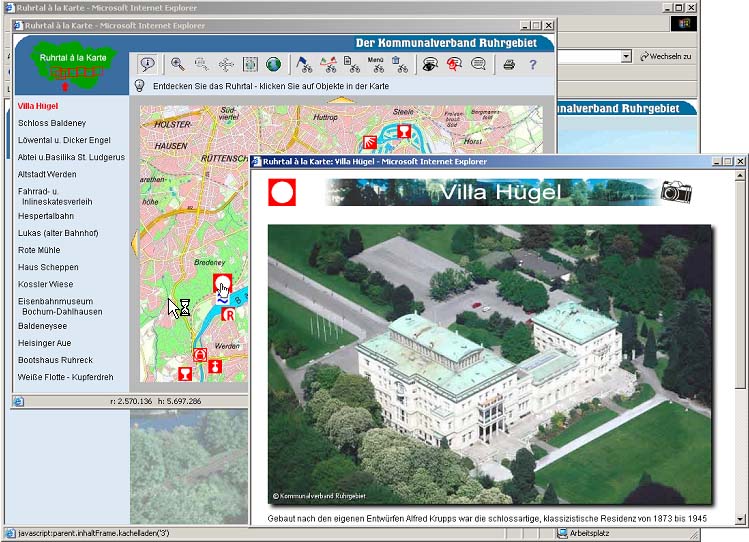Open Löwental u. Dicker Engel entry
The height and width of the screenshot is (542, 749).
64,140
